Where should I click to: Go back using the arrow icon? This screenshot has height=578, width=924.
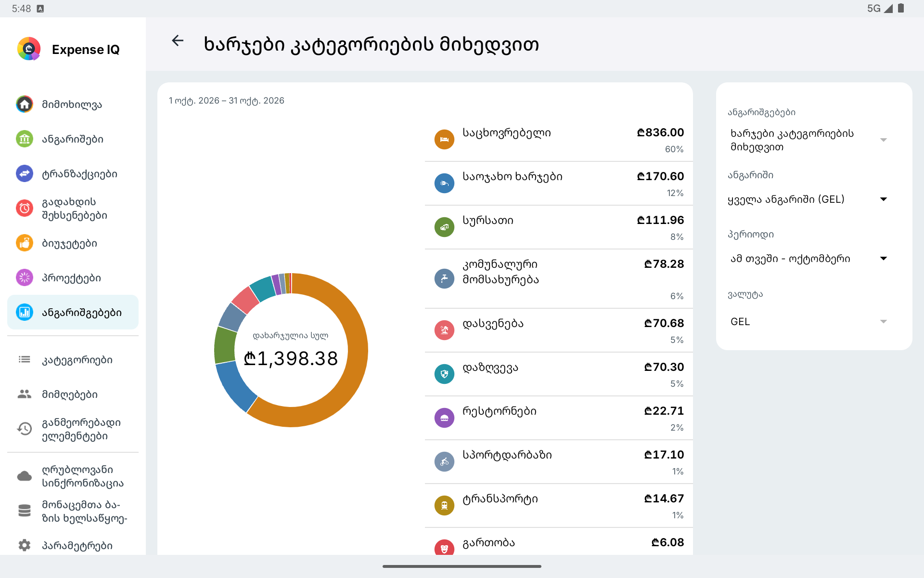click(178, 41)
